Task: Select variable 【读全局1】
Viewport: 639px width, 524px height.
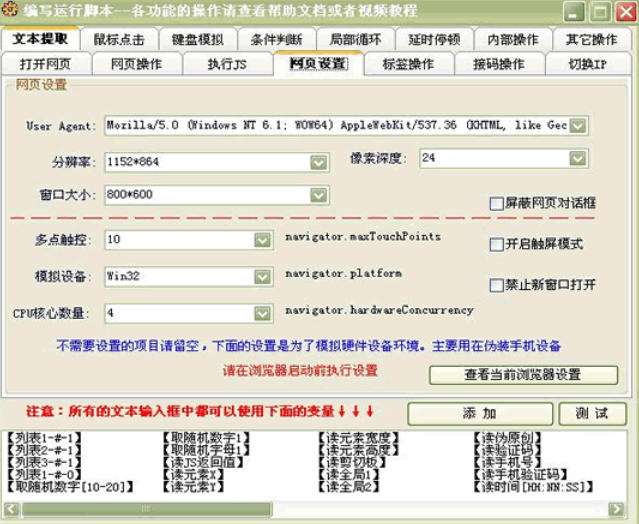Action: click(349, 475)
